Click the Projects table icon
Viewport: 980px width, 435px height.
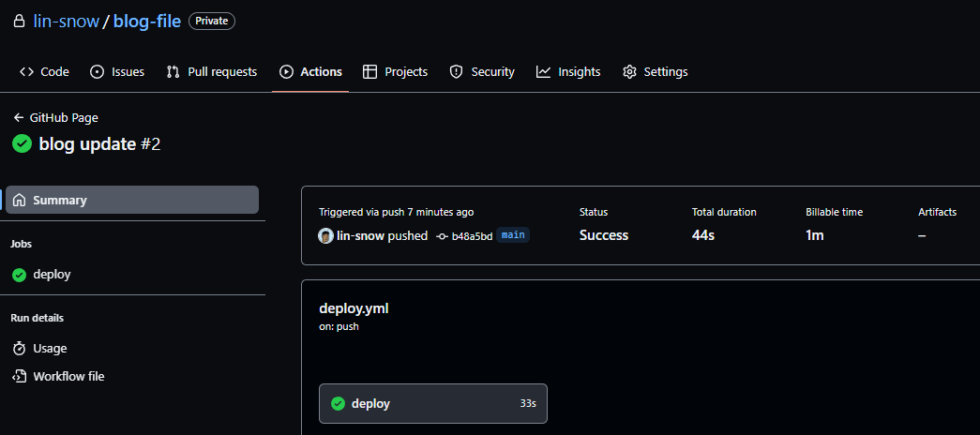[x=370, y=72]
